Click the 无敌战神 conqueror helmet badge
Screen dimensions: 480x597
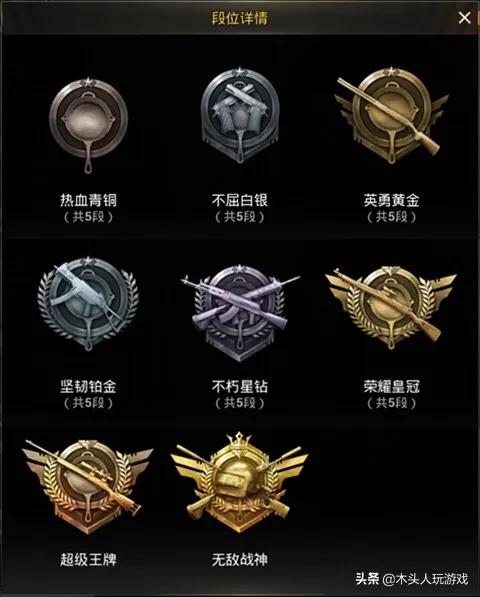pos(239,482)
